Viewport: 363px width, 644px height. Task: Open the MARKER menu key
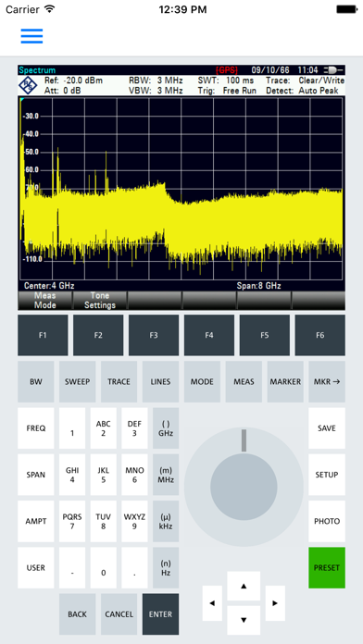[x=285, y=381]
